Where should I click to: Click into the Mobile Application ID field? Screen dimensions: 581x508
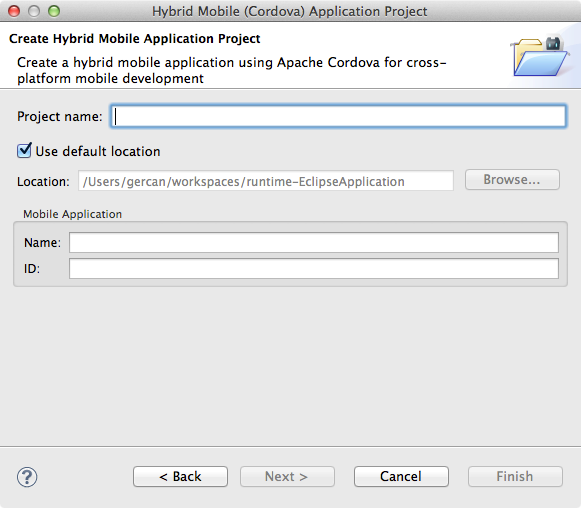click(314, 268)
